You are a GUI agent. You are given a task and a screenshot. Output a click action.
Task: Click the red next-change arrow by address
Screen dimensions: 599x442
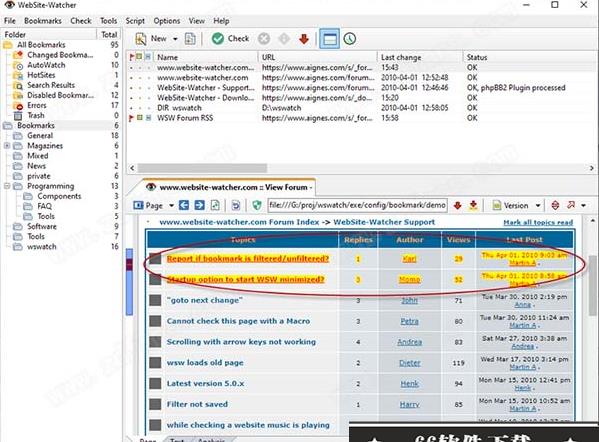(457, 206)
